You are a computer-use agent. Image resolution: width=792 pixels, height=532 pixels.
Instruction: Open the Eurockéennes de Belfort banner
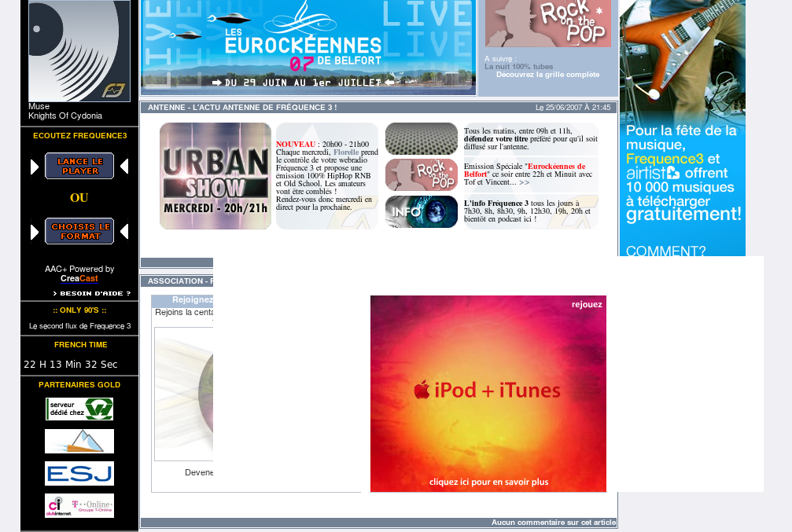[308, 47]
